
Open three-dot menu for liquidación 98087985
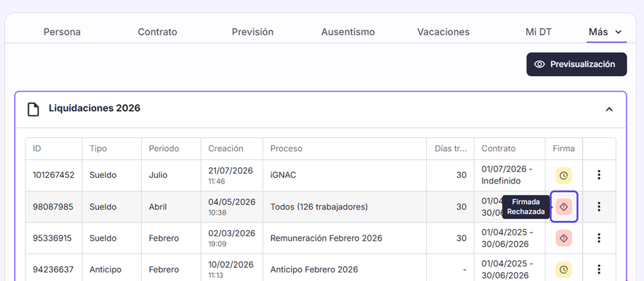pos(599,207)
